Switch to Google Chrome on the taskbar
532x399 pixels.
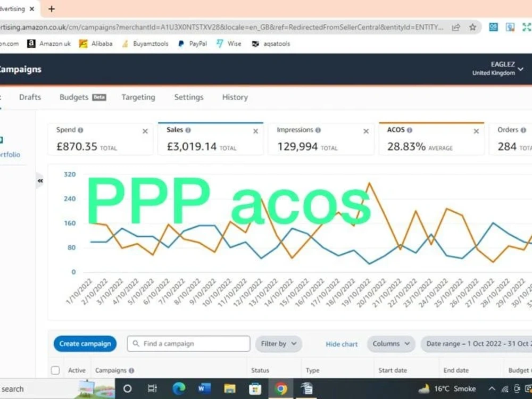tap(280, 389)
